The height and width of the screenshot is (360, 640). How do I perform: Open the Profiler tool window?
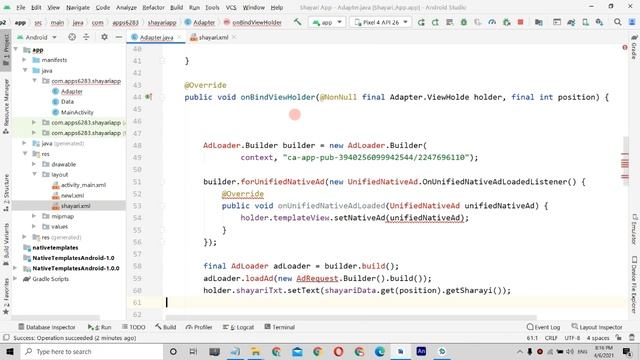click(199, 327)
